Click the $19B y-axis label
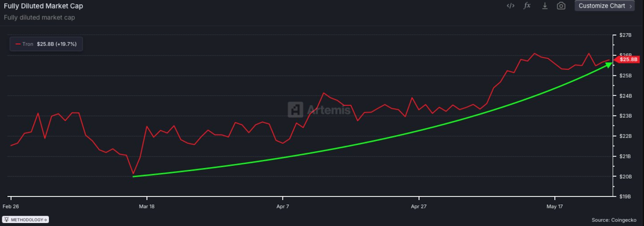Viewport: 644px width, 226px height. point(625,197)
